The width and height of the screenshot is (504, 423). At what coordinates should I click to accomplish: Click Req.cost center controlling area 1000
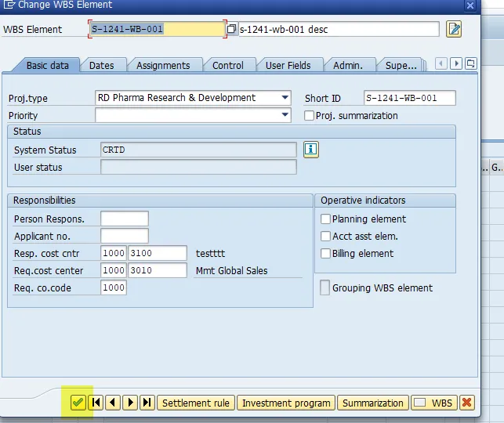point(114,270)
